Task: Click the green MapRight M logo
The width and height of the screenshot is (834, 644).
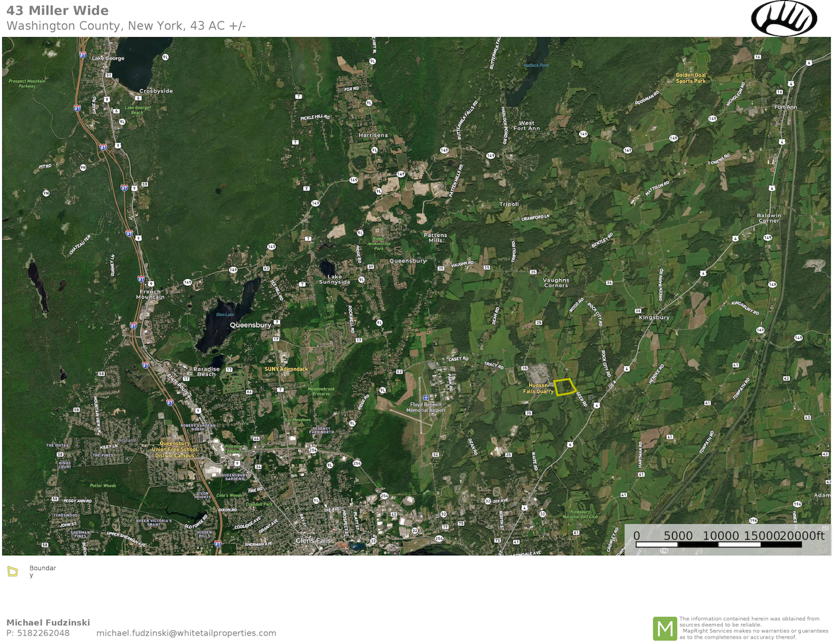Action: [x=665, y=628]
